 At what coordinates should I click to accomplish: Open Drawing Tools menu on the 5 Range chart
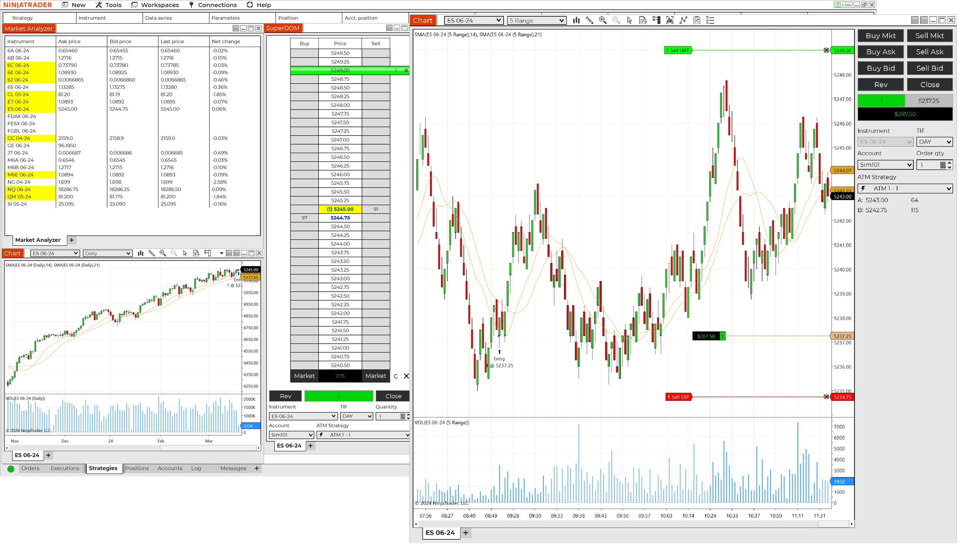(590, 20)
